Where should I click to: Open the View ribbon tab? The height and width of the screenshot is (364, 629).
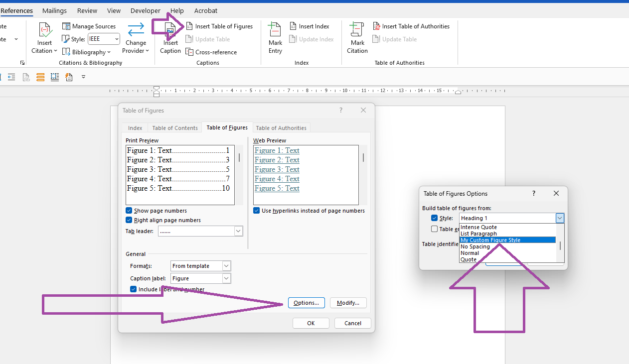click(114, 10)
